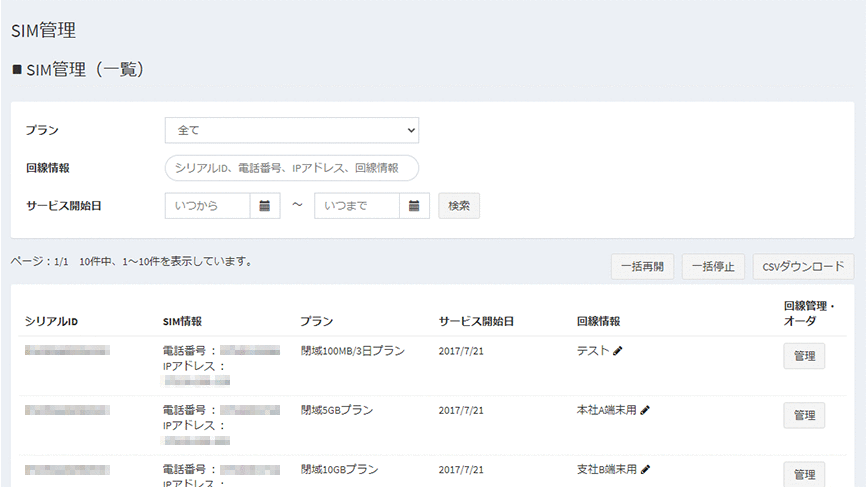Screen dimensions: 866x487
Task: Open 管理 for the 閉域10GBプラン row
Action: 804,473
